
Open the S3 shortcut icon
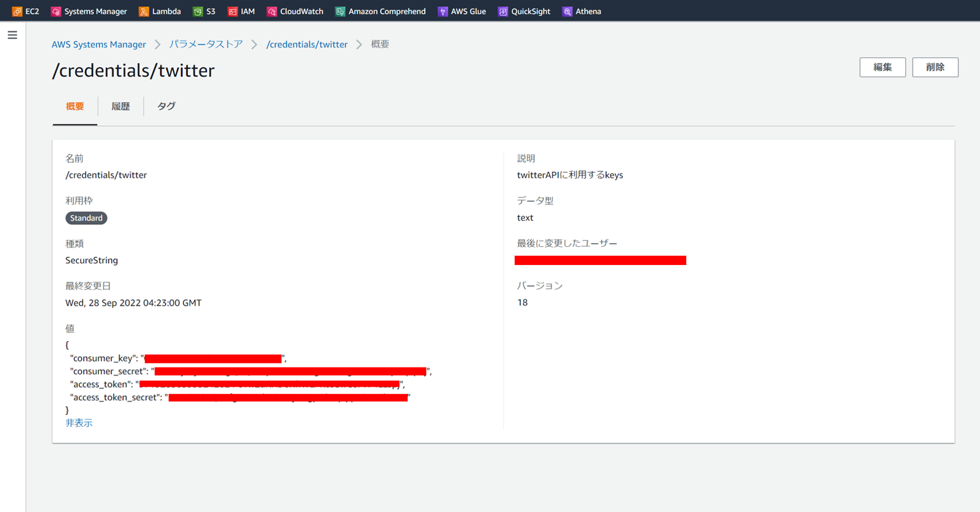pyautogui.click(x=198, y=11)
